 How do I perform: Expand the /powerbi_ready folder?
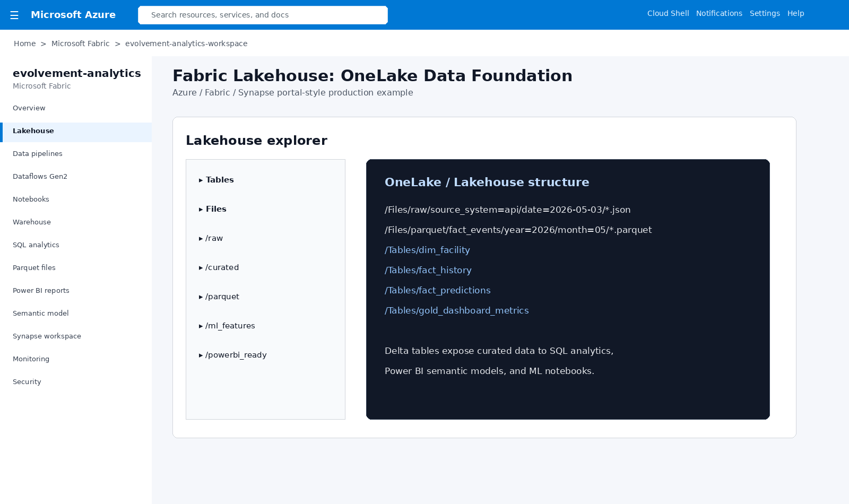point(233,355)
